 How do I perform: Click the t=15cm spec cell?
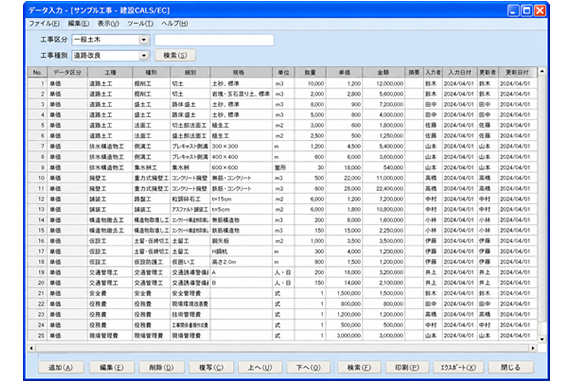[241, 199]
